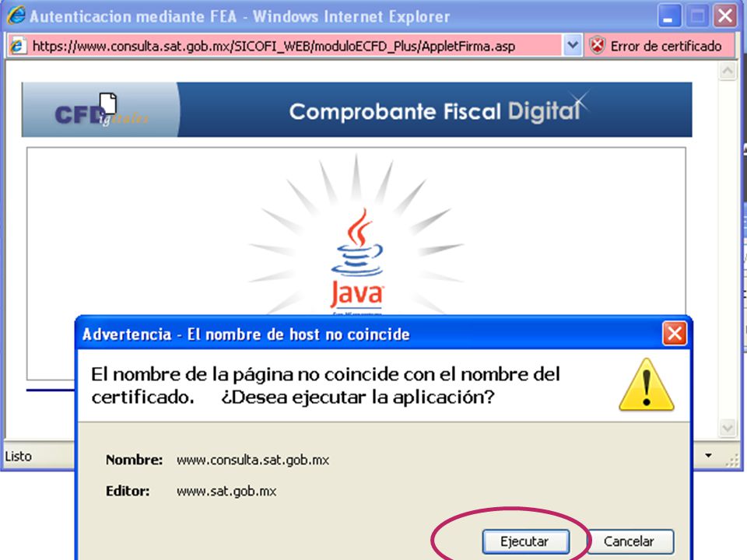Click the Comprobante Fiscal Digital banner title
The width and height of the screenshot is (747, 560).
point(434,111)
